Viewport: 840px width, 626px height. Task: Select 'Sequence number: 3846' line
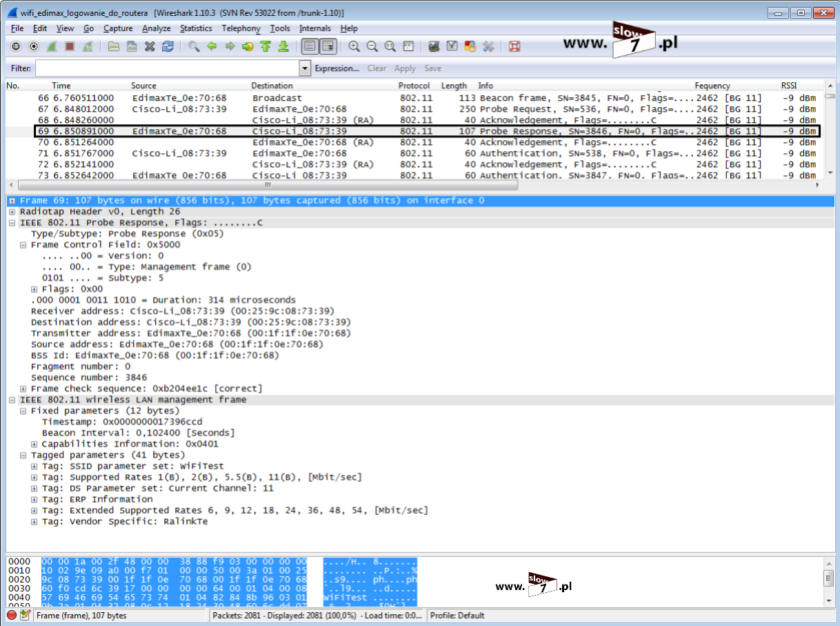coord(89,378)
